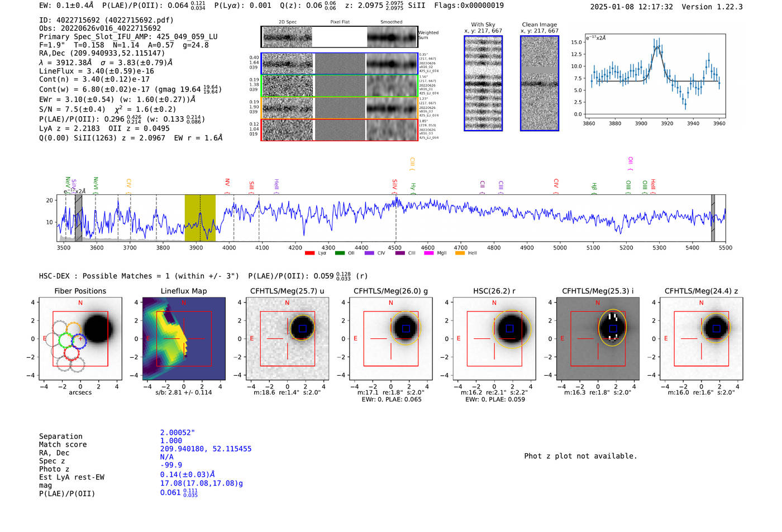
Task: Click the detection ID 4022715692 text
Action: [x=106, y=20]
